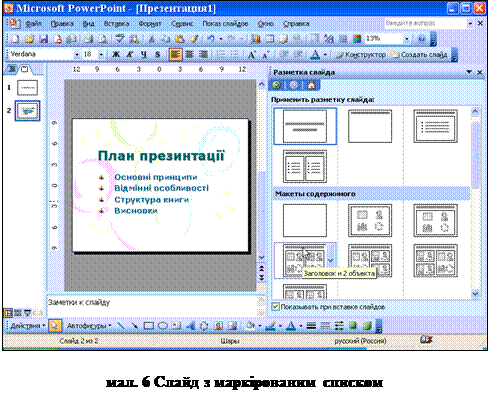Screen dimensions: 489x394
Task: Close the Разметка слайда task pane
Action: (x=480, y=72)
